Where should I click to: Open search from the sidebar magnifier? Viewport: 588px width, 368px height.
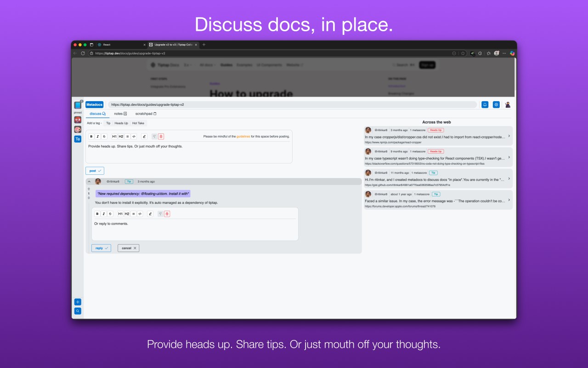coord(78,311)
